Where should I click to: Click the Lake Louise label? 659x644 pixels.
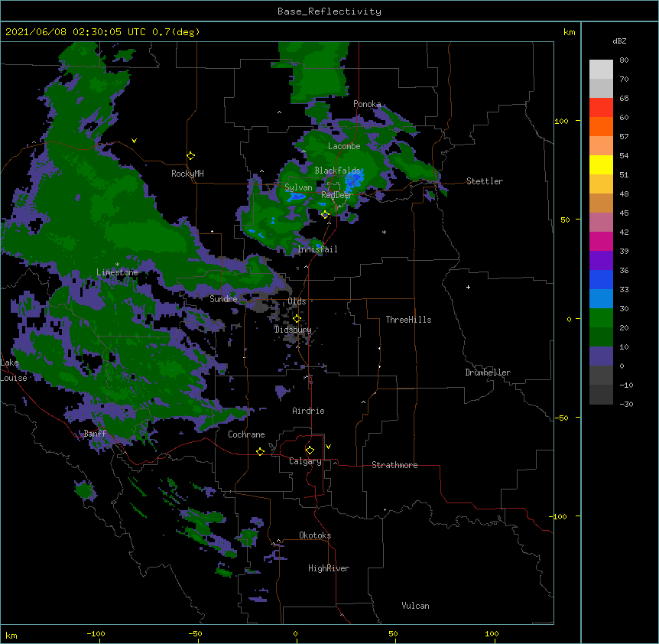14,370
